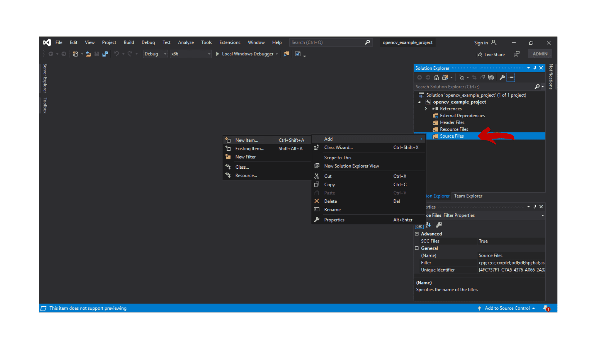The image size is (596, 364).
Task: Click the Live Share icon
Action: 479,55
